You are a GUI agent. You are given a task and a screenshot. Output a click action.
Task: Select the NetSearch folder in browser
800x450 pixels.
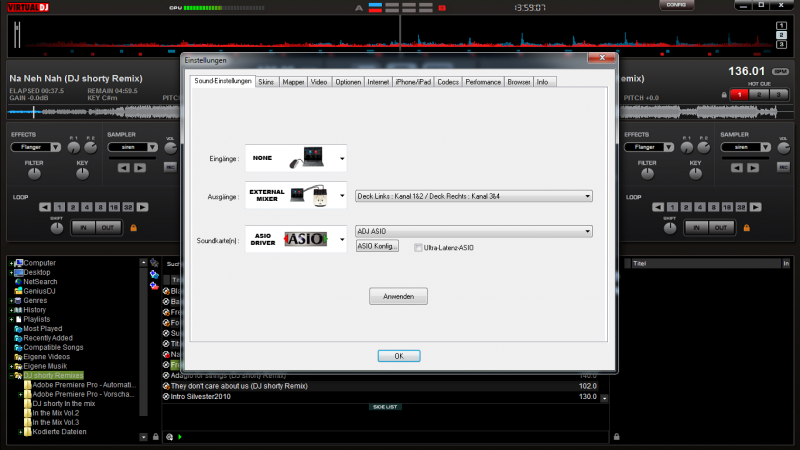(40, 282)
